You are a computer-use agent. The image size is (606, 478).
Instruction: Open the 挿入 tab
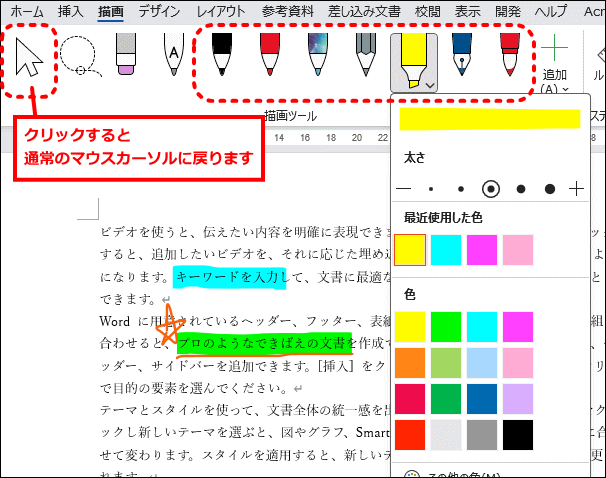pyautogui.click(x=71, y=12)
